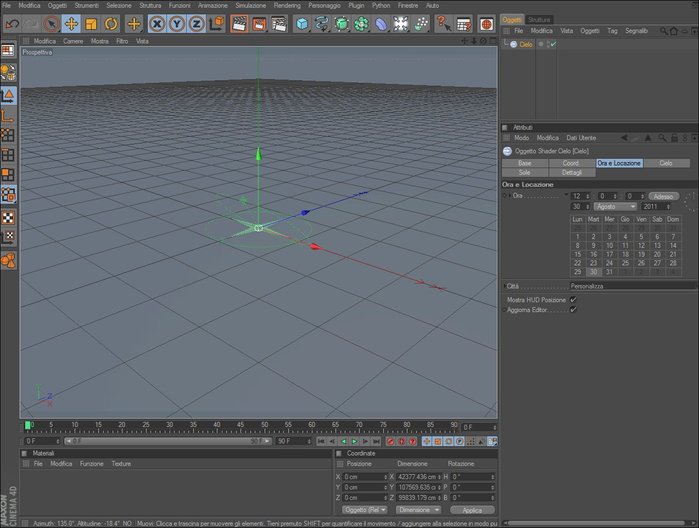The width and height of the screenshot is (699, 528).
Task: Toggle Aggiorna Editor checkbox
Action: click(573, 309)
